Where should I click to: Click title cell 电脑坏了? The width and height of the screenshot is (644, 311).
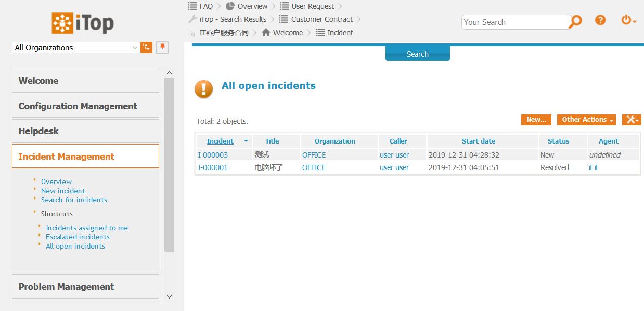[x=269, y=167]
